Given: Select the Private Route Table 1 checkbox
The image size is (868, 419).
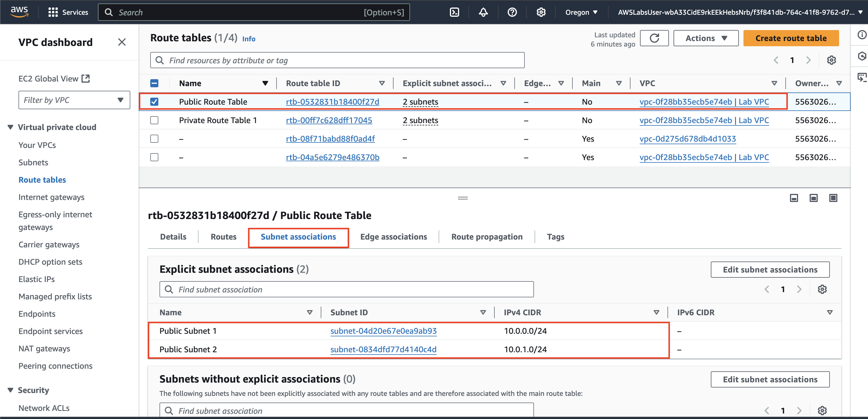Looking at the screenshot, I should point(154,120).
